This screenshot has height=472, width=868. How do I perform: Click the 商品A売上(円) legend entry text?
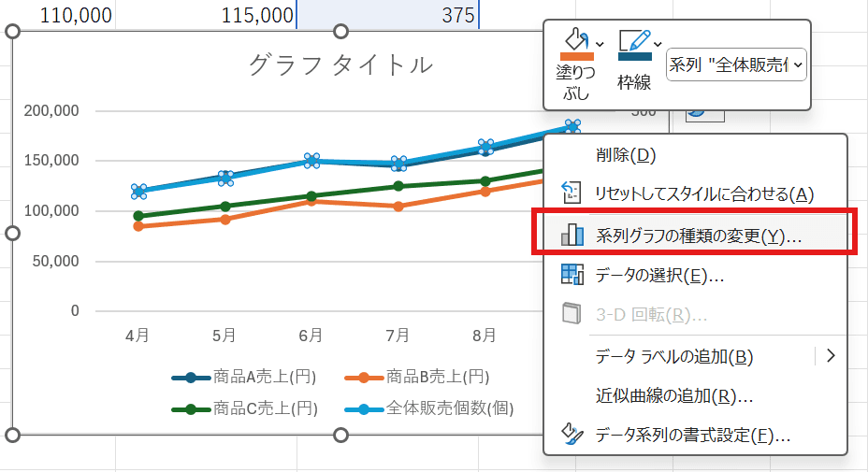coord(265,378)
